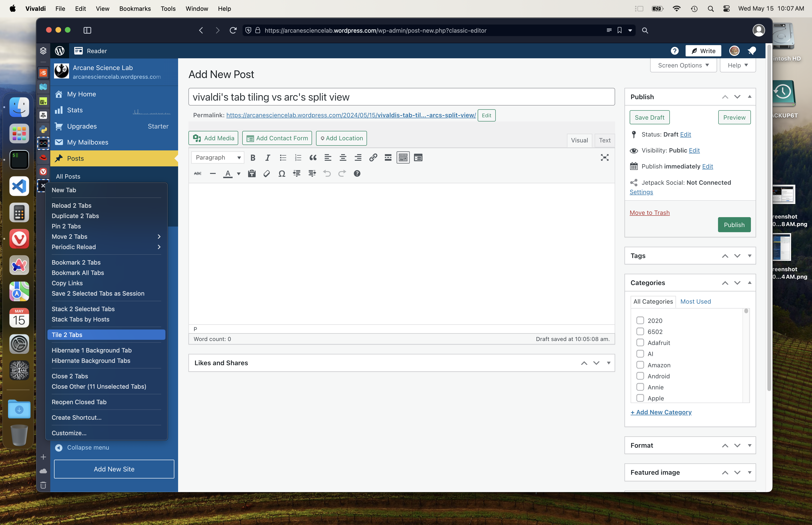Image resolution: width=812 pixels, height=525 pixels.
Task: Reload the current page
Action: tap(233, 30)
